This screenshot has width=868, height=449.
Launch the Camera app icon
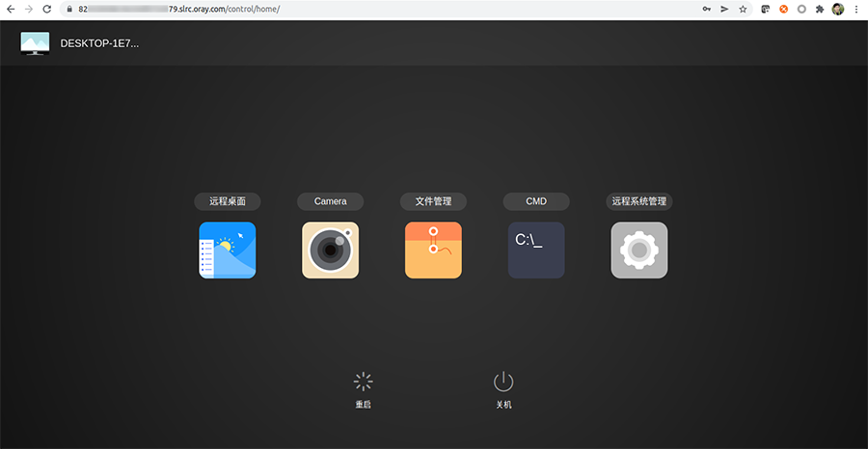330,251
